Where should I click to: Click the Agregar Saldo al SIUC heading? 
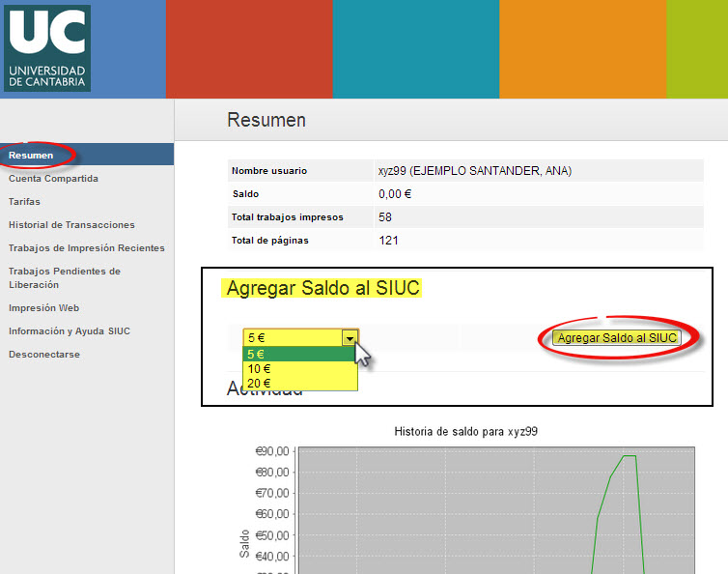click(322, 288)
